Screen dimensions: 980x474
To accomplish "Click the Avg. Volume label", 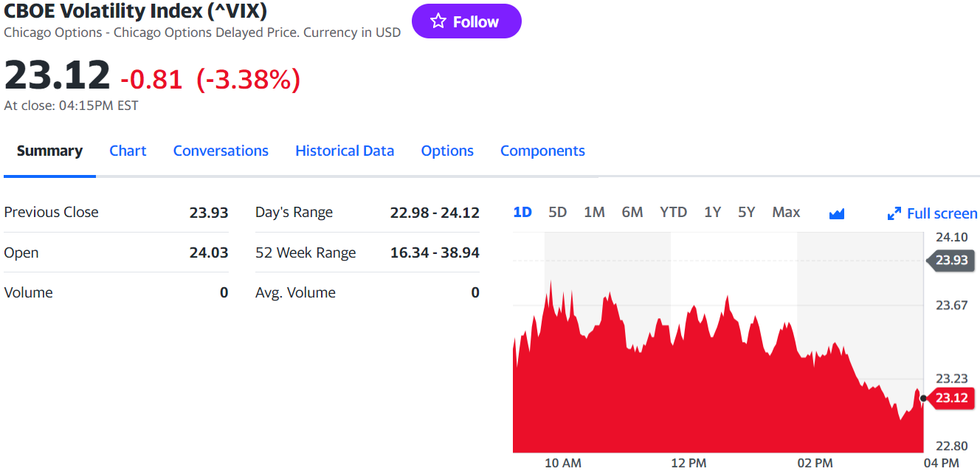I will tap(295, 292).
